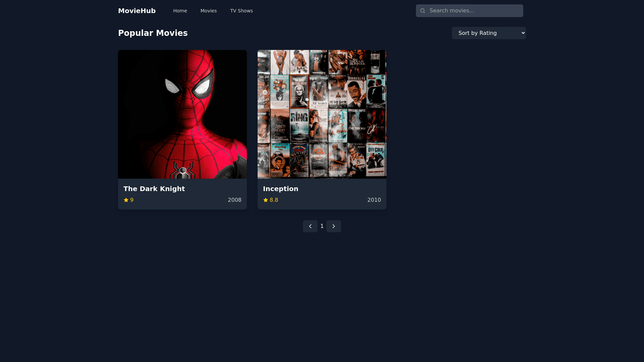Open the Sort by Rating dropdown
This screenshot has height=362, width=644.
pyautogui.click(x=488, y=33)
